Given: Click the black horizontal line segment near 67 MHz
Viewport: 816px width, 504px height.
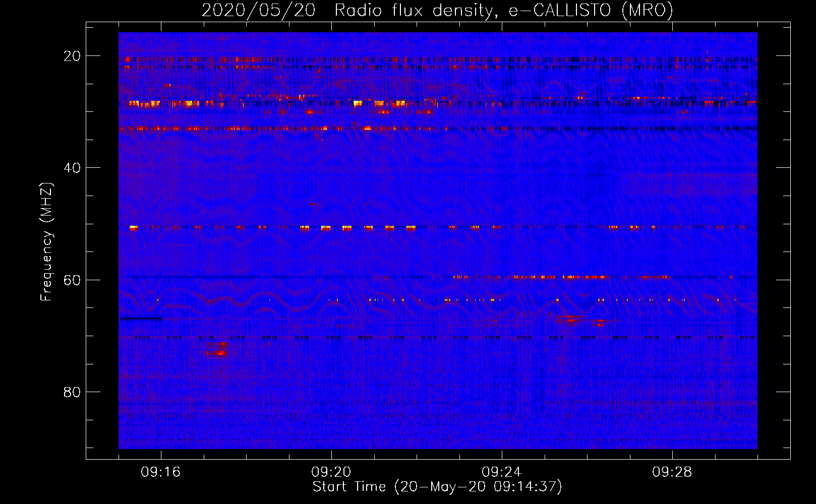Looking at the screenshot, I should tap(141, 319).
